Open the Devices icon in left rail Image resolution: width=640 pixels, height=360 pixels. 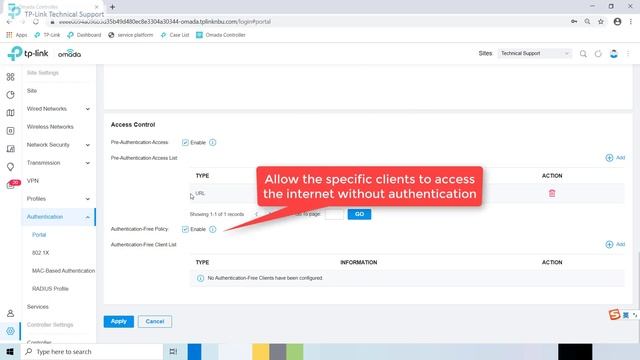pyautogui.click(x=11, y=131)
